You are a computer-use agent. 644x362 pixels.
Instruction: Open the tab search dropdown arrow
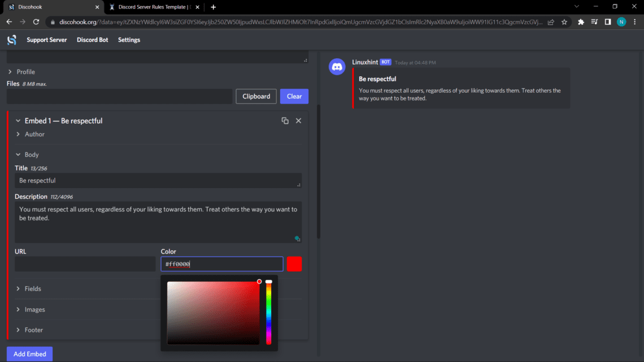(x=577, y=7)
